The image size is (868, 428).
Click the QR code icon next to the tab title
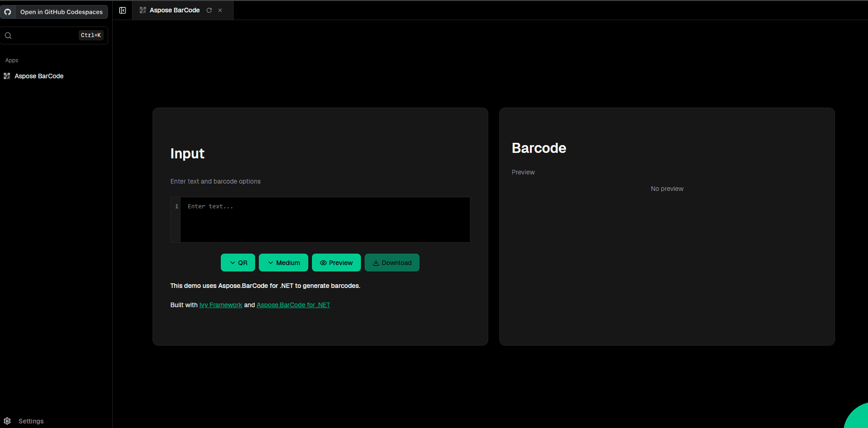coord(142,10)
